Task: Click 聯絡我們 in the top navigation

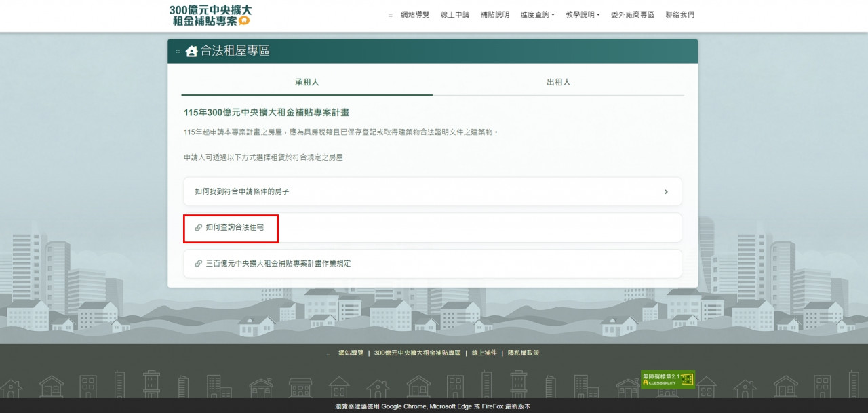Action: (679, 15)
